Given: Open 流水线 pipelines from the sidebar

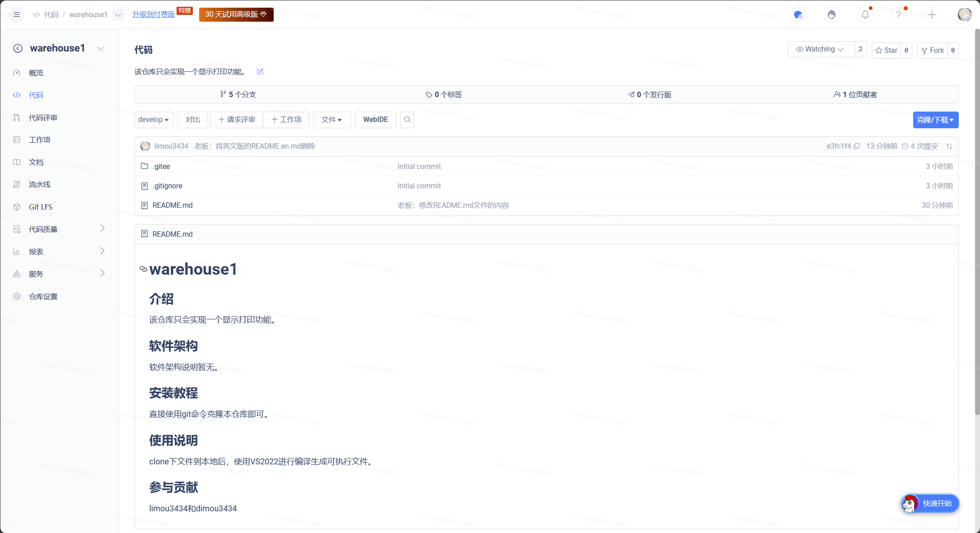Looking at the screenshot, I should pos(40,184).
